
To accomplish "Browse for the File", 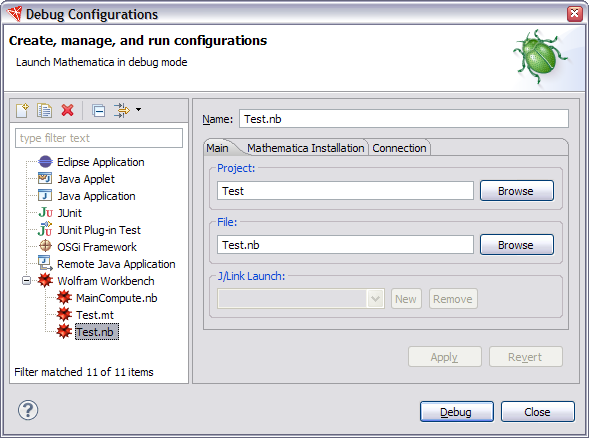I will [x=517, y=245].
